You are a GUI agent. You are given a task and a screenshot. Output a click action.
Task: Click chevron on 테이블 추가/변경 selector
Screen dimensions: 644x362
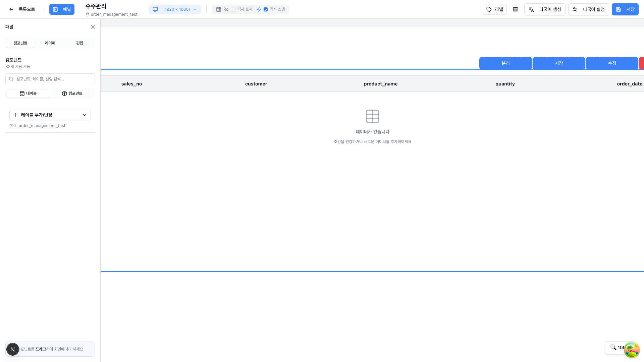85,115
